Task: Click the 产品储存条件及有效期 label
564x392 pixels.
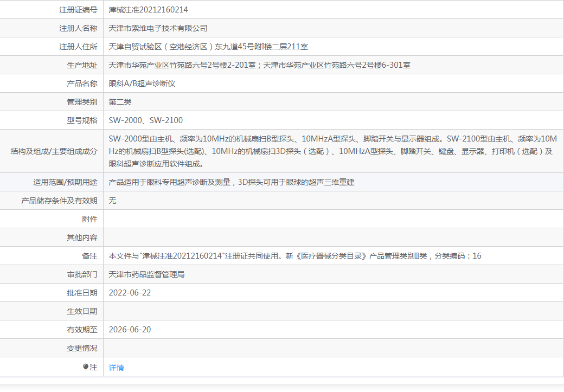Action: click(59, 200)
